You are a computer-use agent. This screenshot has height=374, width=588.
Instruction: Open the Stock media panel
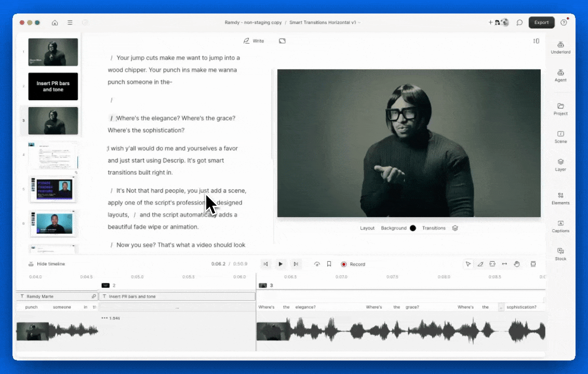pyautogui.click(x=560, y=255)
